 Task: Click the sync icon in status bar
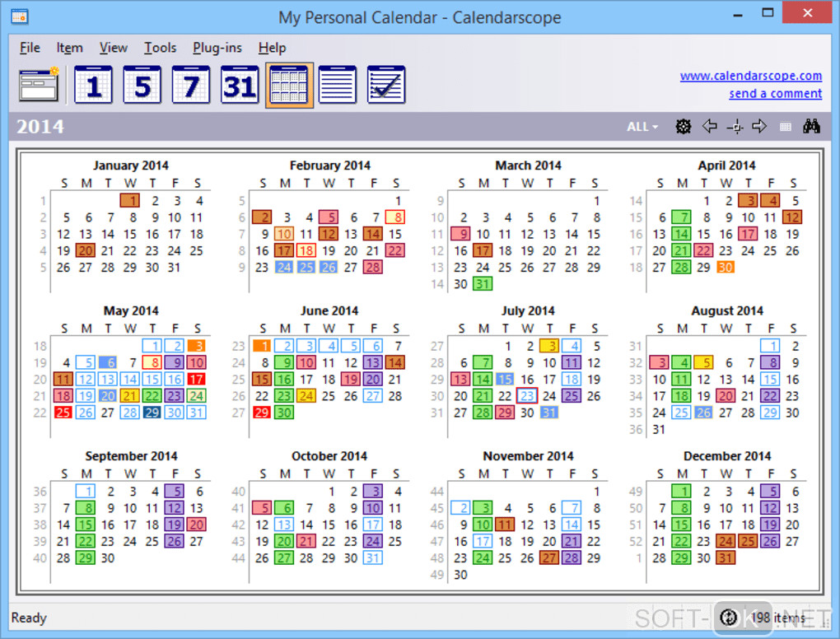(728, 618)
